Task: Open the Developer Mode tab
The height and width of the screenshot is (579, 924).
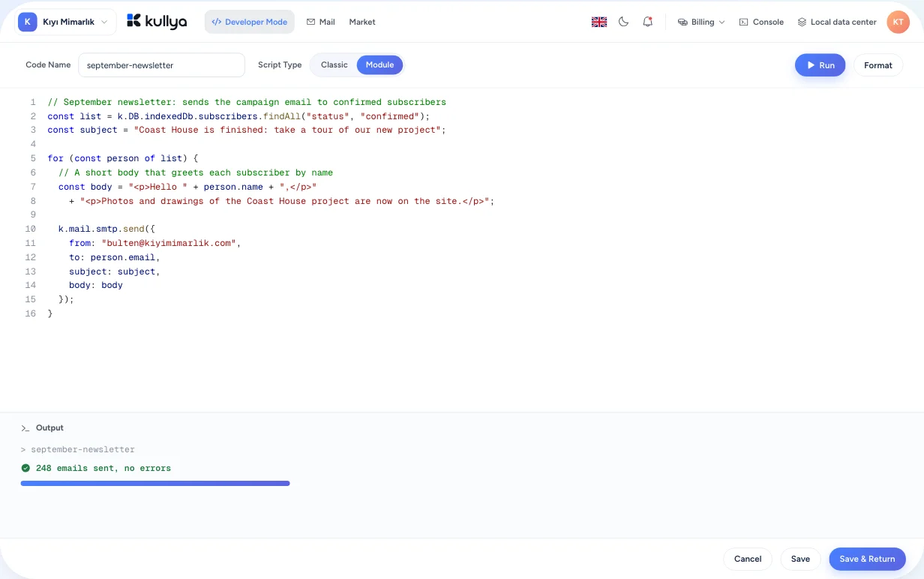Action: click(250, 22)
